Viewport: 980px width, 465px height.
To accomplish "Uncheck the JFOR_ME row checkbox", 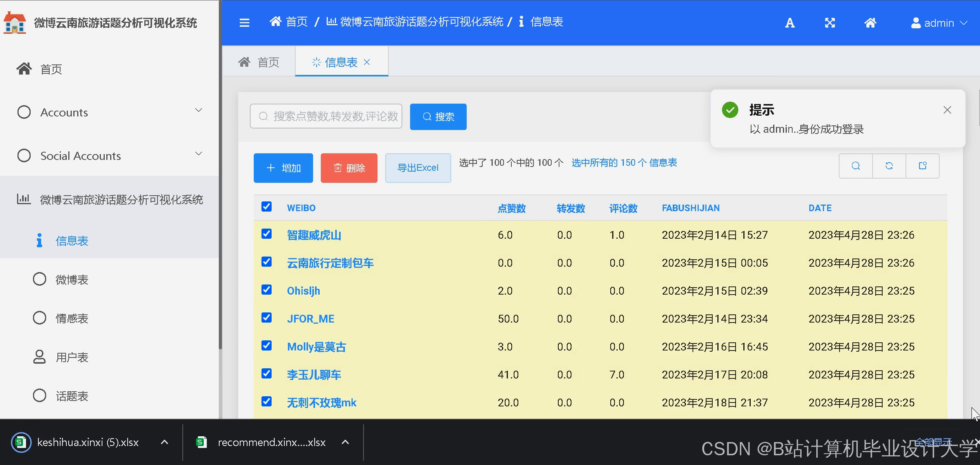I will click(267, 318).
